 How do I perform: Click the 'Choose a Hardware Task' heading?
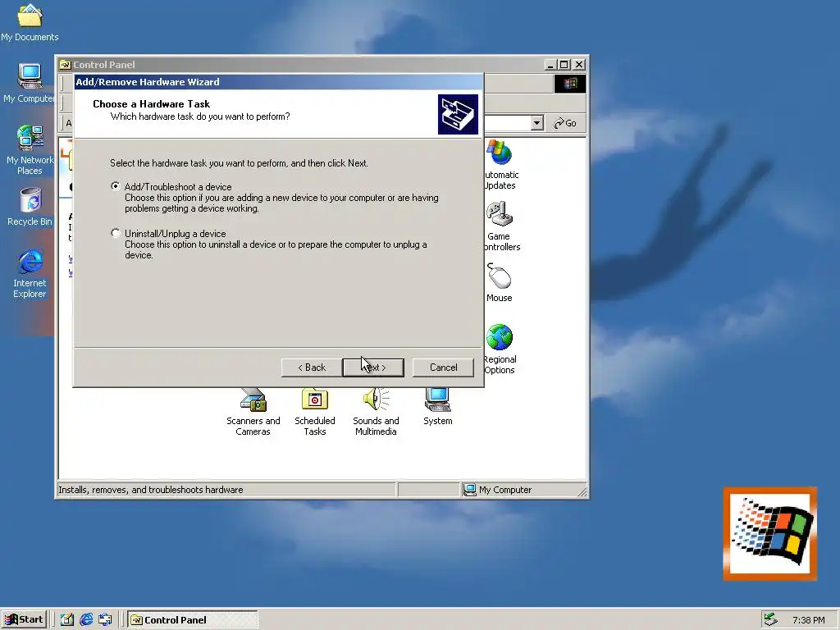pos(151,104)
